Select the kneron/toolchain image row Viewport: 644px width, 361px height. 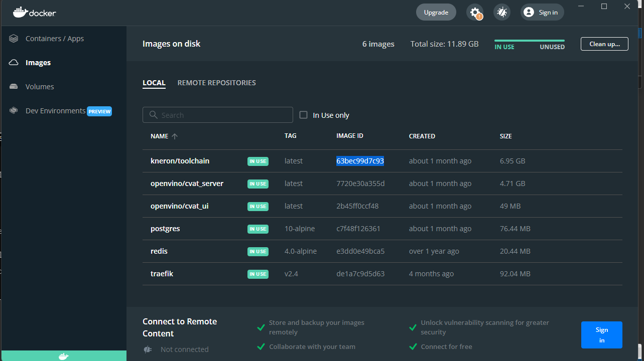tap(382, 161)
